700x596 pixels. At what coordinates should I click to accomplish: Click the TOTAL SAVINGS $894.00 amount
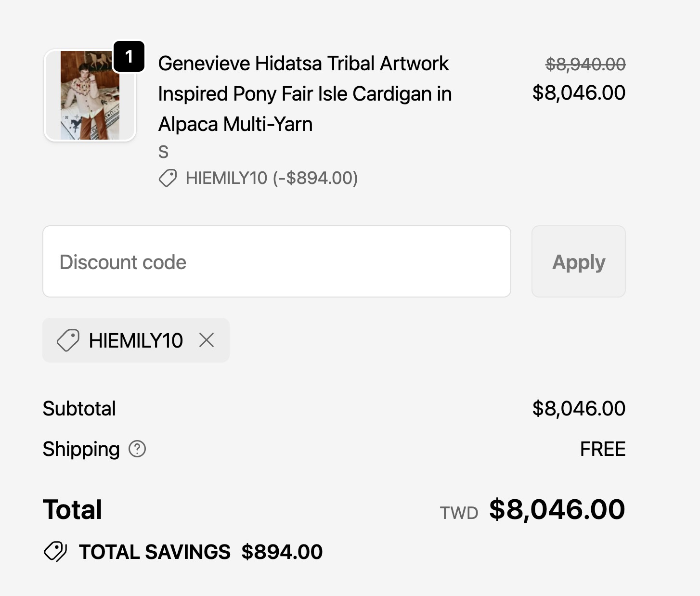click(x=282, y=552)
